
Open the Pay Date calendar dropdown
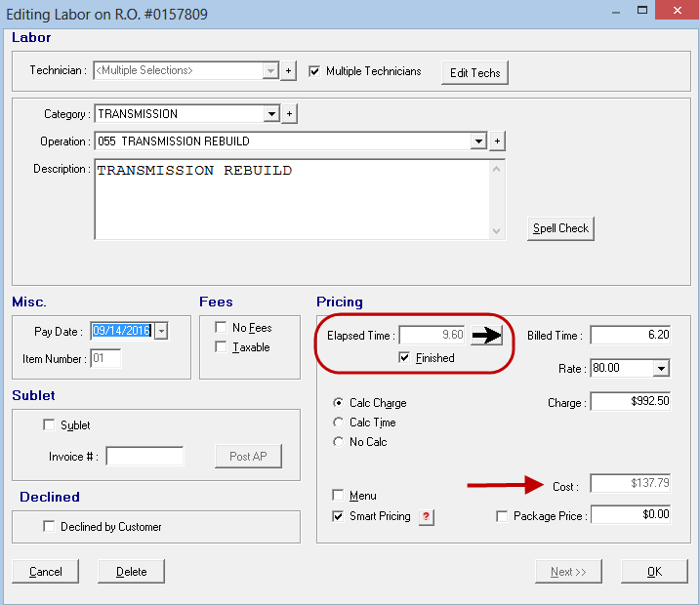[161, 331]
